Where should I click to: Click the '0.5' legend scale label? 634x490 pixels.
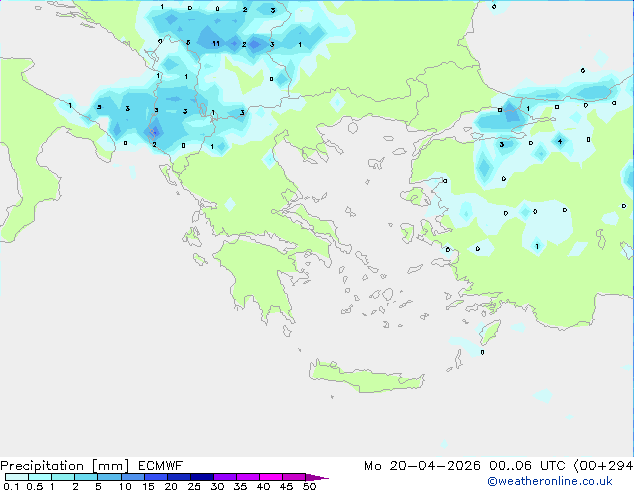tap(35, 486)
